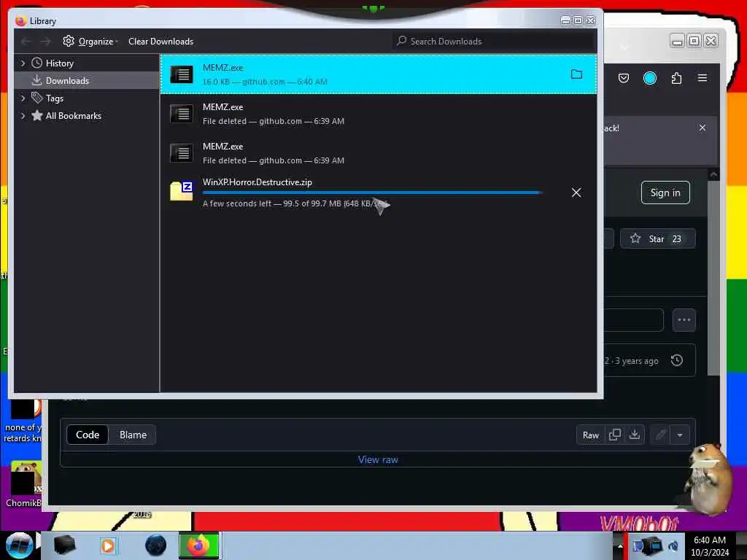Select MEMZ.exe downloaded at 6:40 AM
Image resolution: width=747 pixels, height=560 pixels.
pyautogui.click(x=379, y=74)
